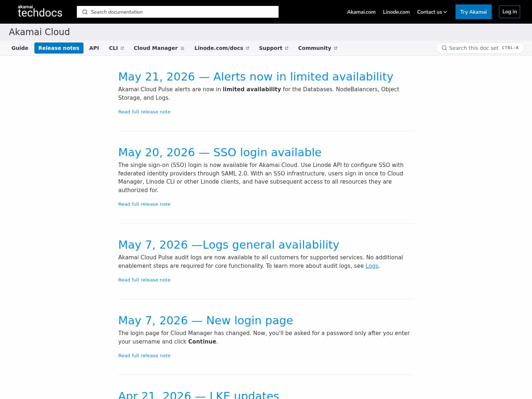Click the external-link icon beside Support
This screenshot has width=532, height=399.
click(287, 48)
